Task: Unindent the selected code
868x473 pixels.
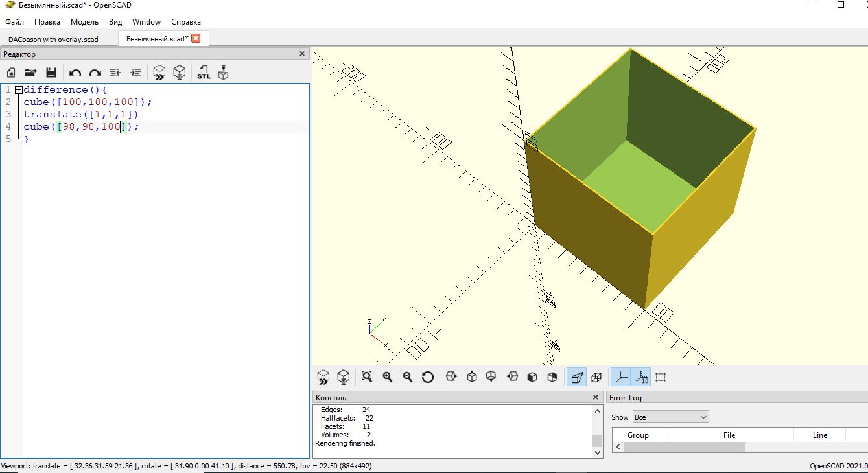Action: 115,73
